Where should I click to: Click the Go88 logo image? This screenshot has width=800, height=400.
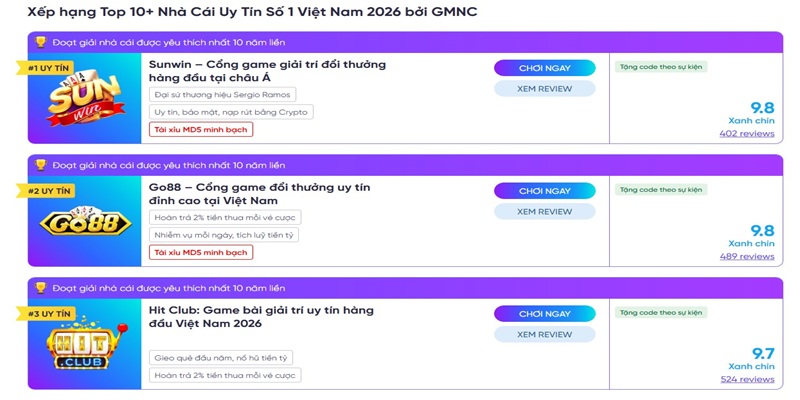(x=86, y=221)
